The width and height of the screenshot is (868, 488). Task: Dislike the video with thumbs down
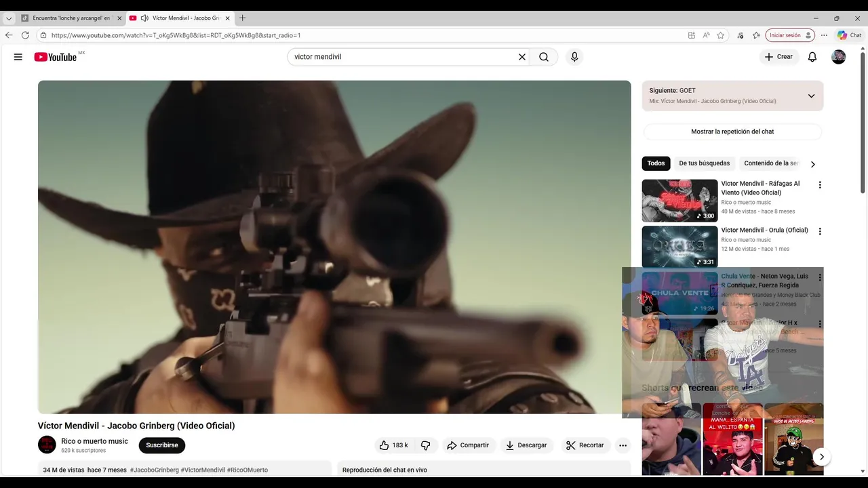click(426, 445)
